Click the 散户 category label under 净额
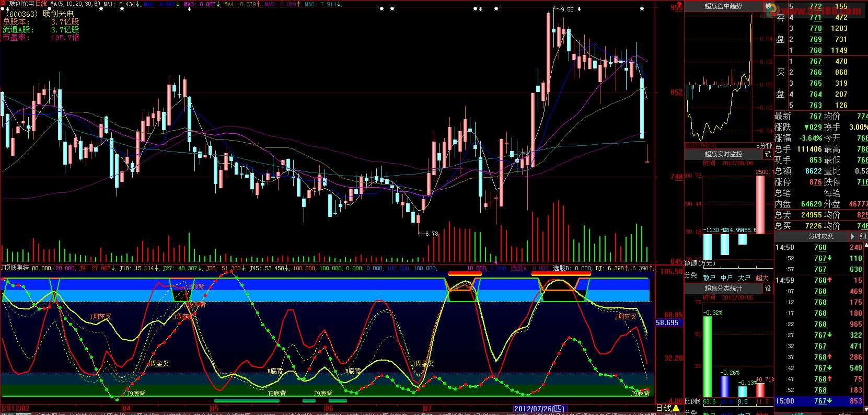This screenshot has width=868, height=415. (709, 278)
